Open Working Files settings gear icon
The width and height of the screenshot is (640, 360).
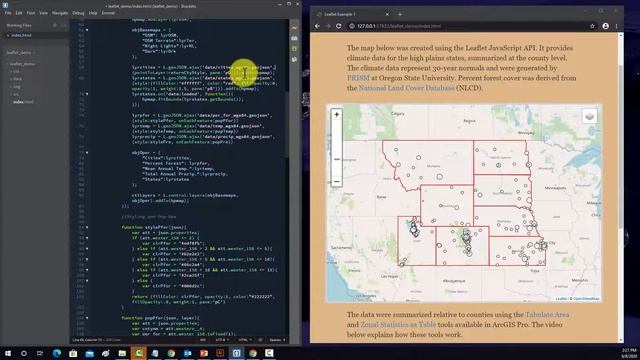(x=55, y=25)
